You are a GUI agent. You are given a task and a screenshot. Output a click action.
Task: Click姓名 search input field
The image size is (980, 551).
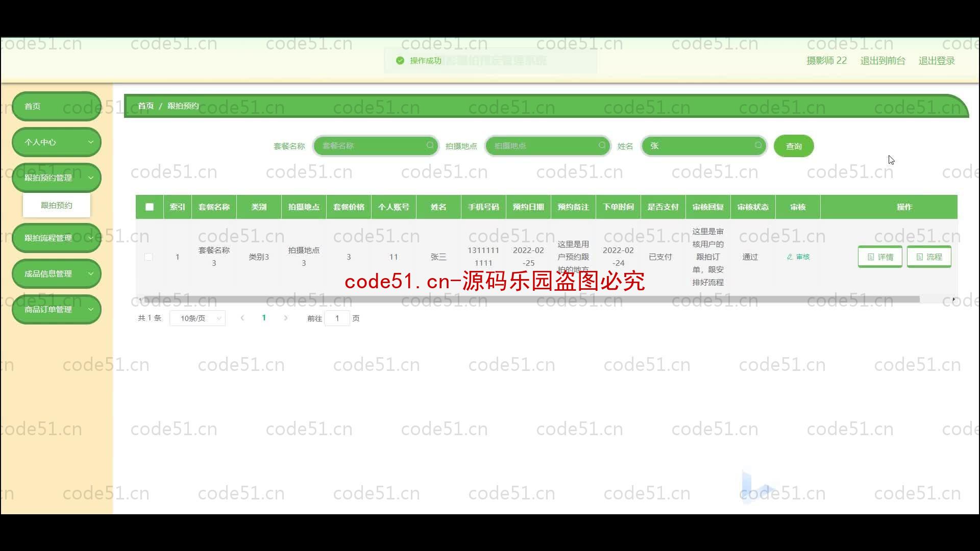pos(703,146)
